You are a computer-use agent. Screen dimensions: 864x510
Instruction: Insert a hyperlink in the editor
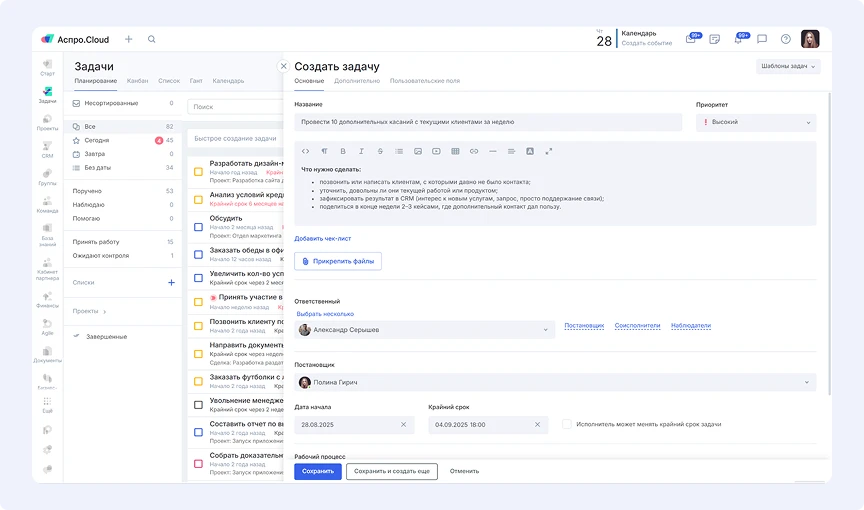click(474, 151)
